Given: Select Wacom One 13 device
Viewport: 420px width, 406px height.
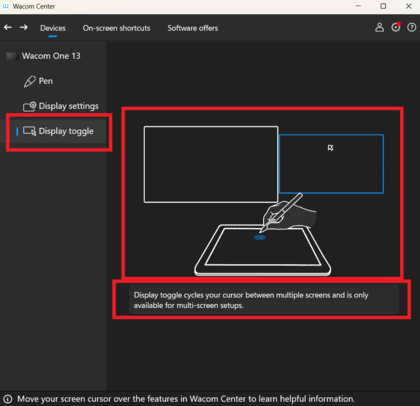Looking at the screenshot, I should [x=51, y=56].
